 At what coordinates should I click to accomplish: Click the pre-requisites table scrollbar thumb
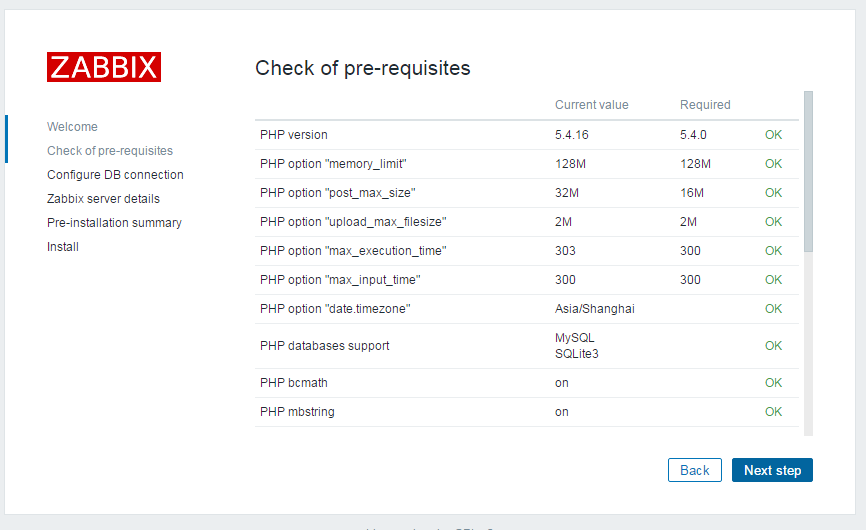click(808, 170)
